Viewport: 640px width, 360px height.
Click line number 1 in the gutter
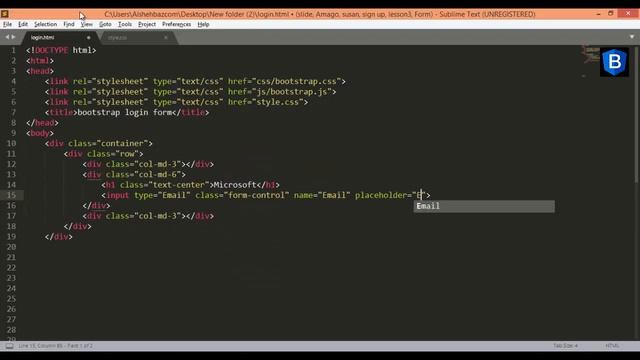[13, 50]
